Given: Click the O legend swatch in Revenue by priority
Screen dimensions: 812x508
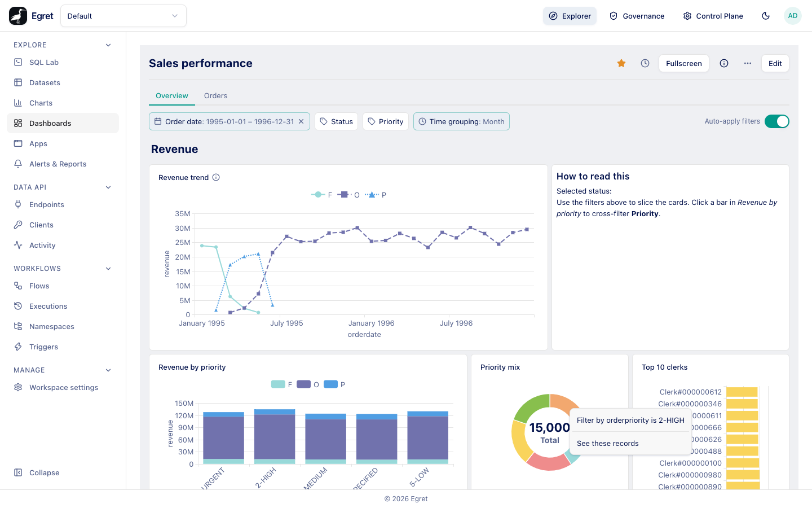Looking at the screenshot, I should pos(304,384).
